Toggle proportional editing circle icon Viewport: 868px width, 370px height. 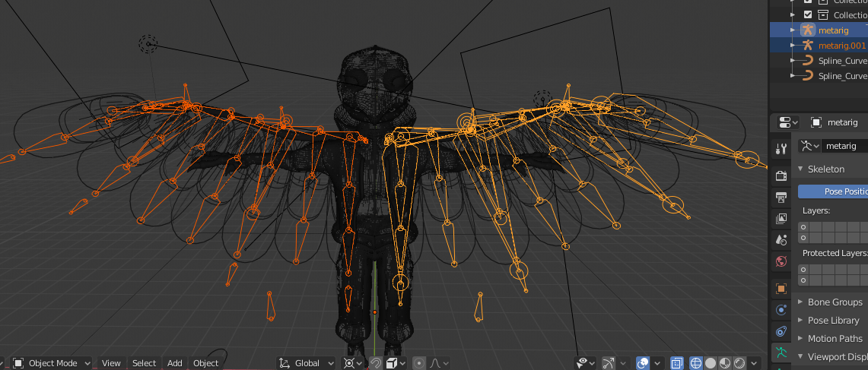coord(419,363)
